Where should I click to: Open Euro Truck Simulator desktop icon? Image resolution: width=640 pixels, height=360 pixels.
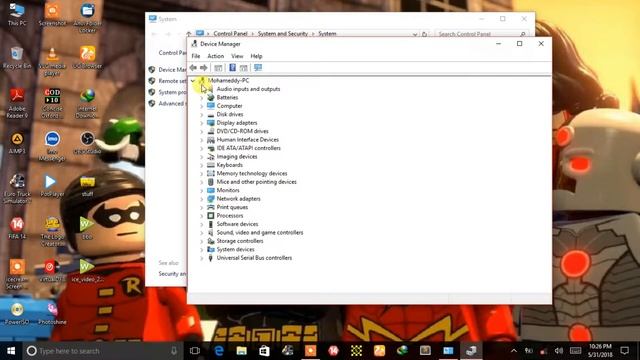17,189
